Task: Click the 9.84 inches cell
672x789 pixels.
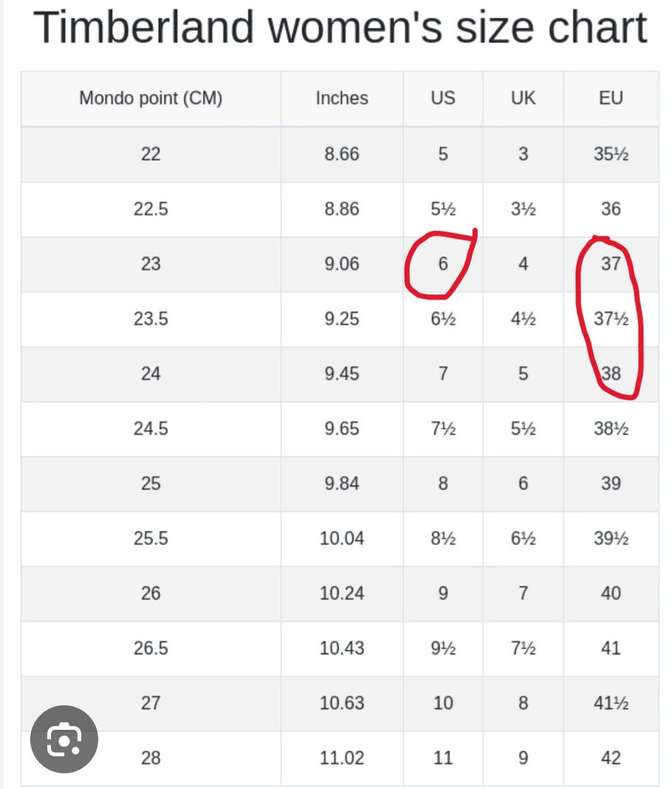Action: coord(342,483)
